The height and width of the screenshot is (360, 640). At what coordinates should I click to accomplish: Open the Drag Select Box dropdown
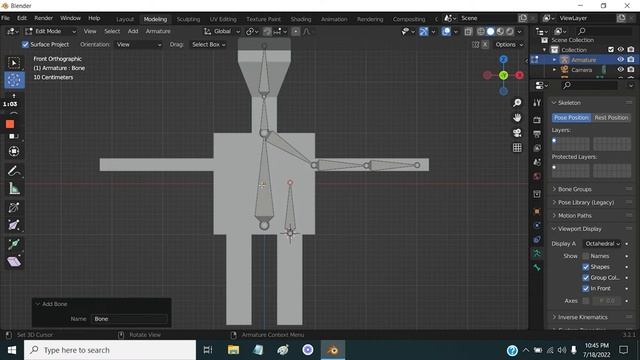point(209,44)
